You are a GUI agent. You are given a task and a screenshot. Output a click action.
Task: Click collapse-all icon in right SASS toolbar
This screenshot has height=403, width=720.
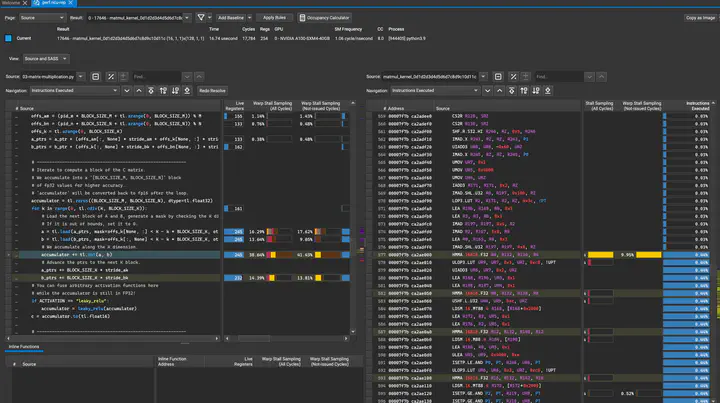(x=498, y=77)
